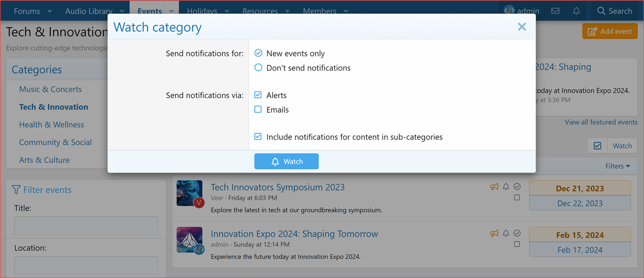The image size is (644, 278).
Task: Expand the Forums menu dropdown arrow
Action: [49, 11]
